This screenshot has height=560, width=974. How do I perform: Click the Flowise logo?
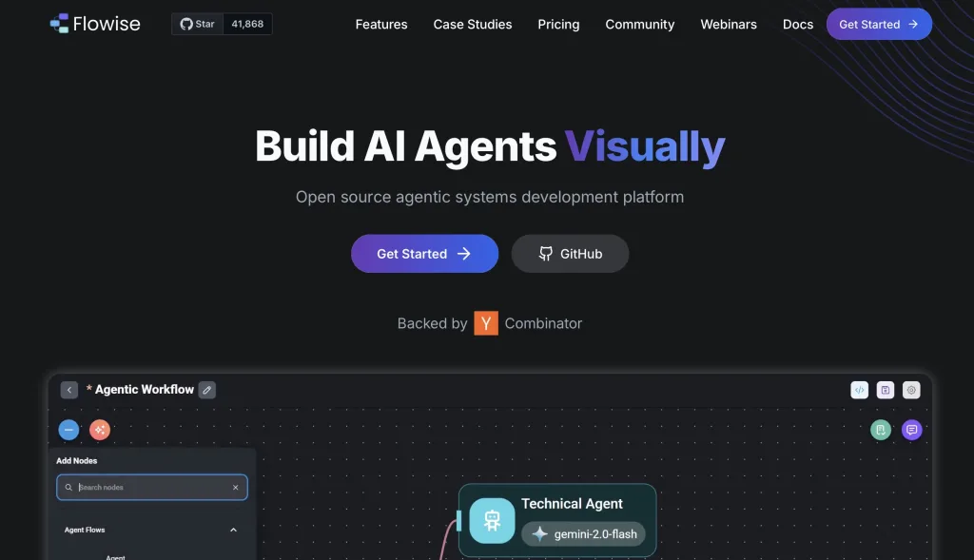pyautogui.click(x=95, y=24)
